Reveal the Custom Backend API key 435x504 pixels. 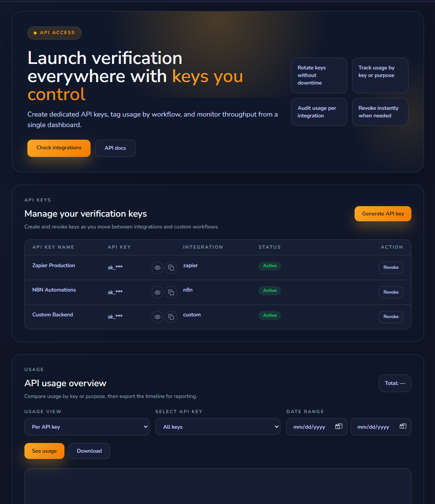(x=157, y=317)
